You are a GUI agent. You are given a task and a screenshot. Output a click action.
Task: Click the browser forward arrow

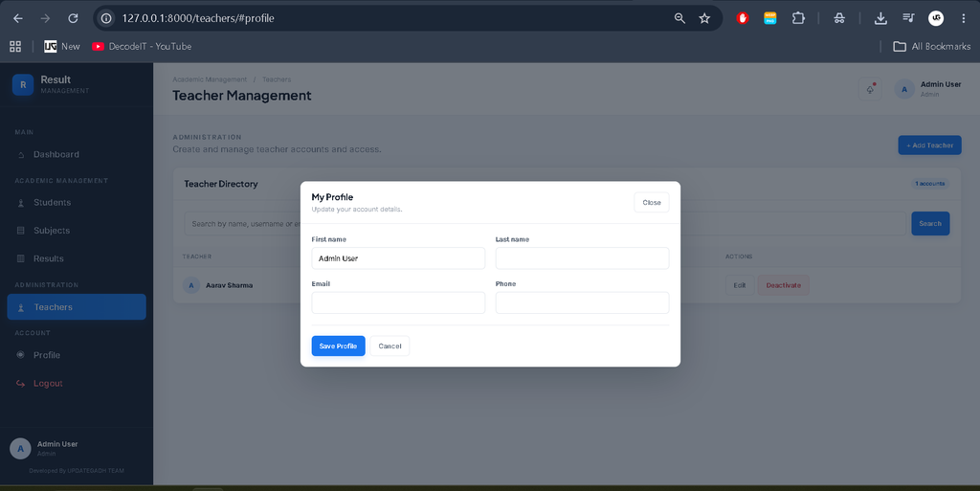click(45, 18)
